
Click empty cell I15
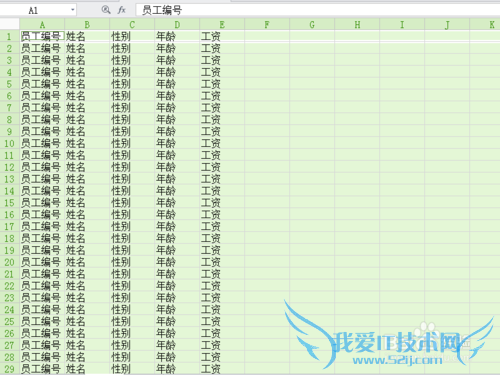pyautogui.click(x=402, y=203)
